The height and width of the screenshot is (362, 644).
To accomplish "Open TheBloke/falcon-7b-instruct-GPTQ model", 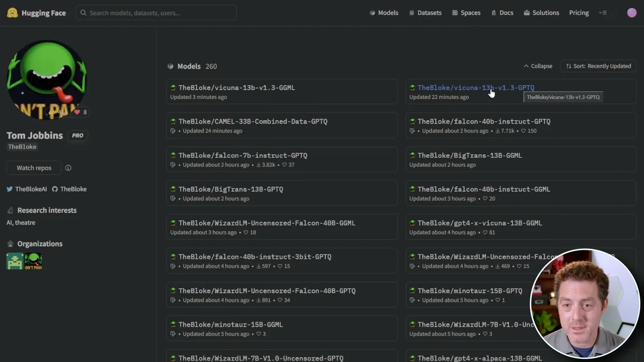I will click(x=282, y=159).
